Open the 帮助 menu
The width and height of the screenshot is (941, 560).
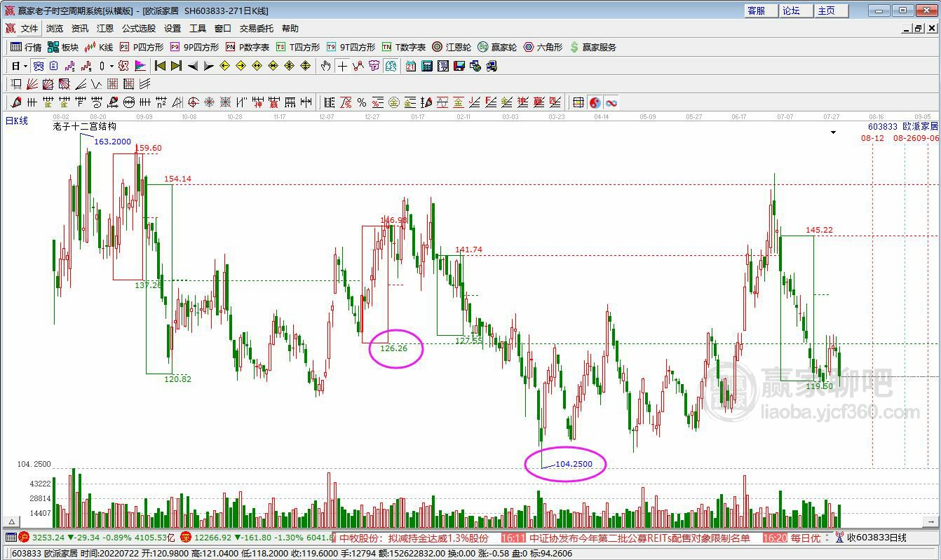pos(290,28)
